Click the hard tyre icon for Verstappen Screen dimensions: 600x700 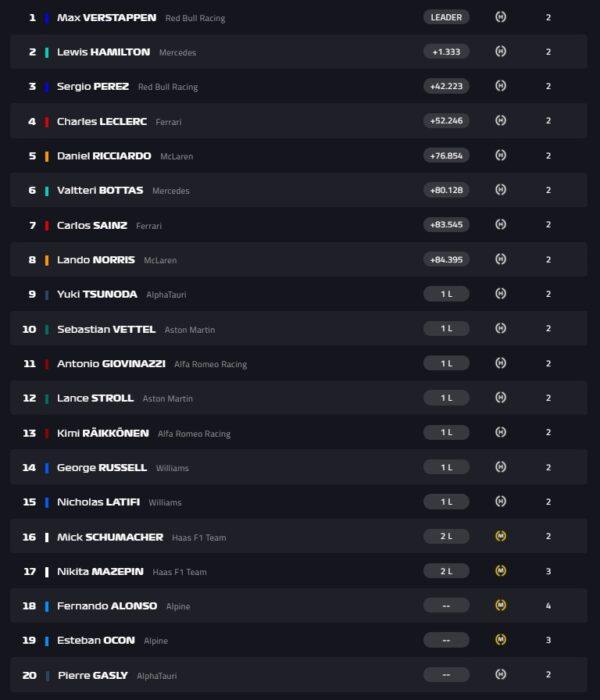(500, 17)
